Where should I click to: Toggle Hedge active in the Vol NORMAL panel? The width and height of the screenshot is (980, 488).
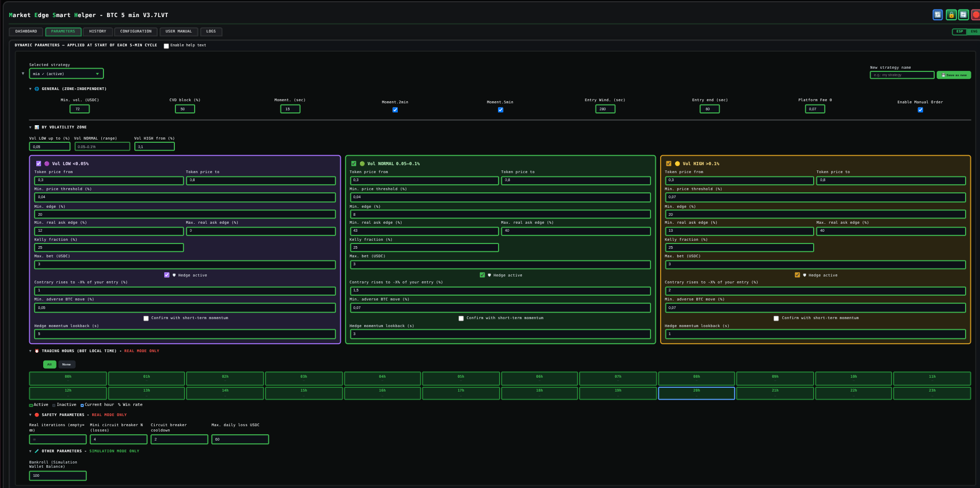click(x=482, y=275)
